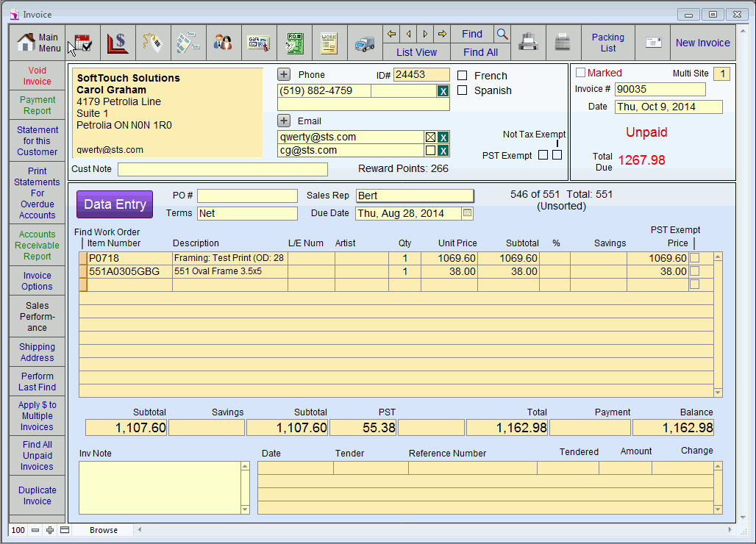Enable the French language checkbox
This screenshot has height=544, width=756.
pos(463,76)
